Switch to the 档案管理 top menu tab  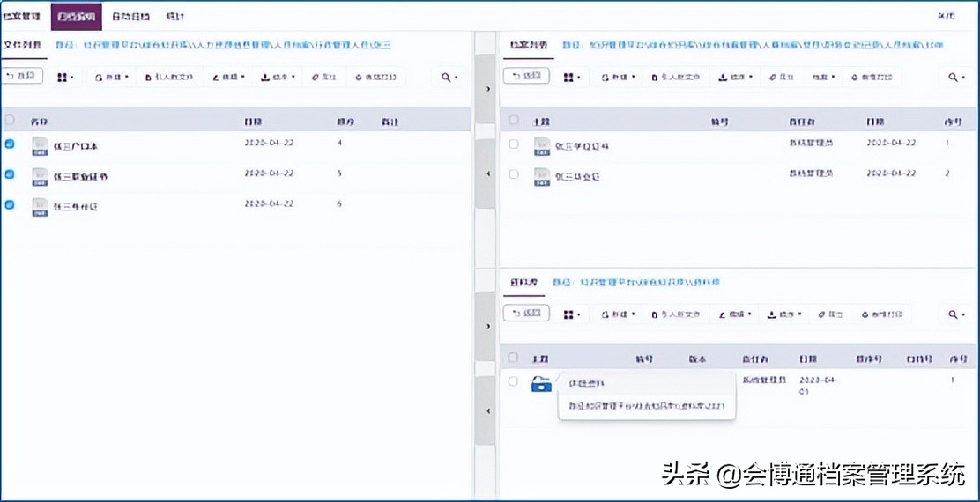pos(22,16)
